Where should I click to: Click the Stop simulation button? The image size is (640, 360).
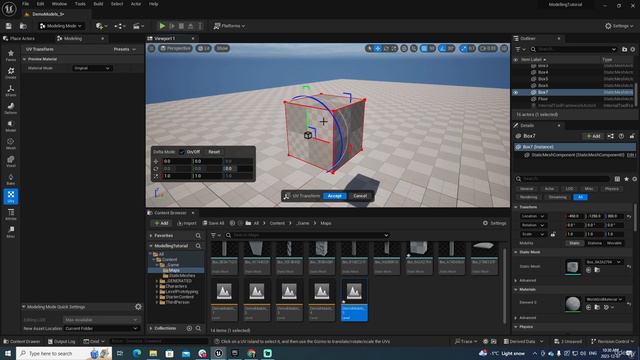pos(181,26)
